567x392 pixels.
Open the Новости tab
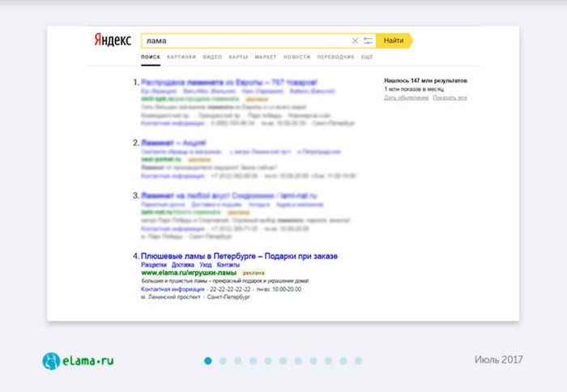[x=297, y=58]
